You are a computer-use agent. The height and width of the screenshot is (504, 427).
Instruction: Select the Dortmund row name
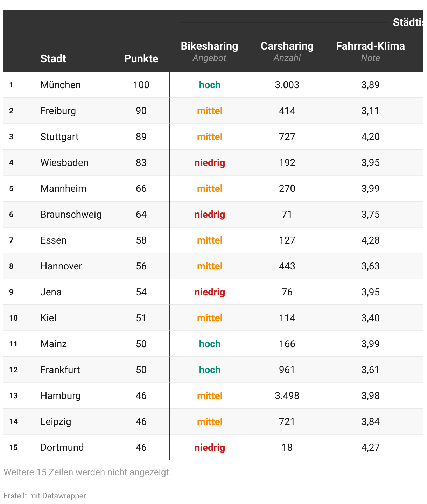62,447
